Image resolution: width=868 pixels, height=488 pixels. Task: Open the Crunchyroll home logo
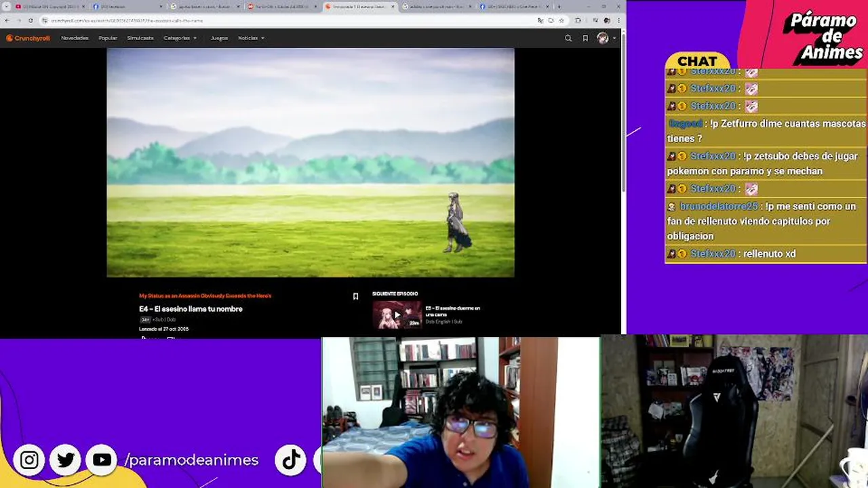(28, 38)
